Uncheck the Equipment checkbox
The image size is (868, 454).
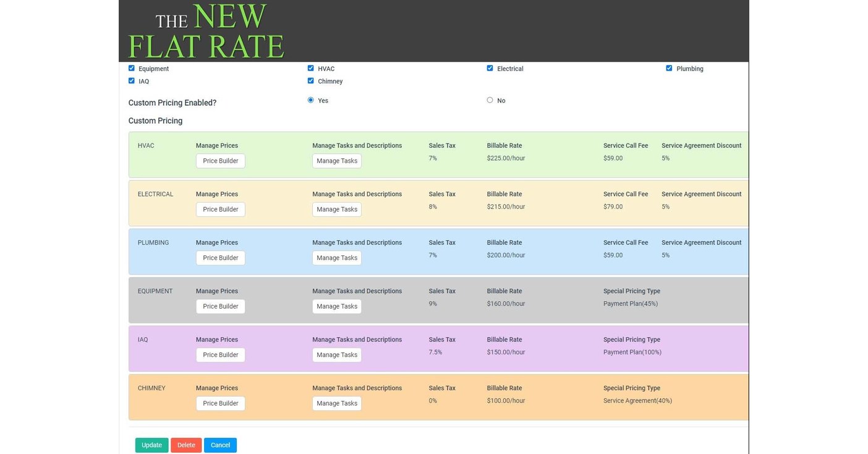pyautogui.click(x=131, y=68)
